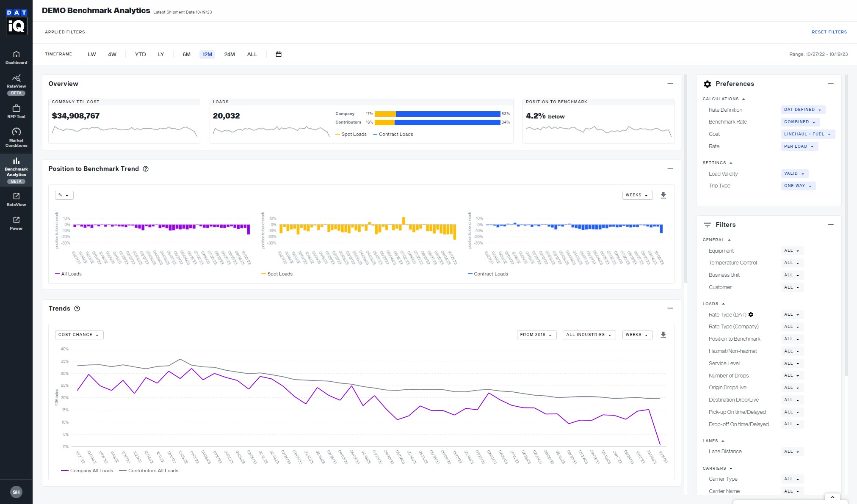Open the RFP Tool
The width and height of the screenshot is (857, 504).
16,110
